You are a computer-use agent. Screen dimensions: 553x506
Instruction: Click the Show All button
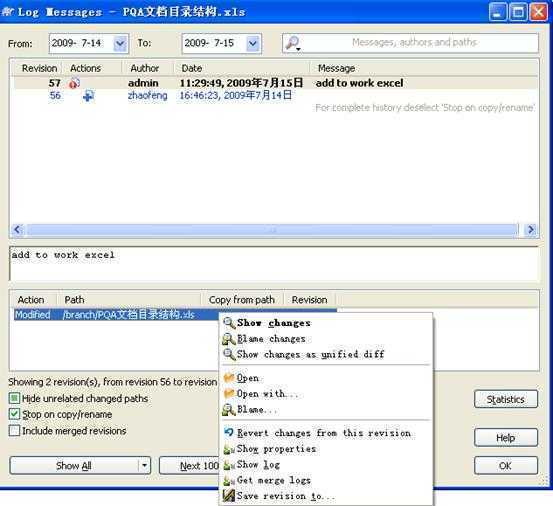pos(74,465)
